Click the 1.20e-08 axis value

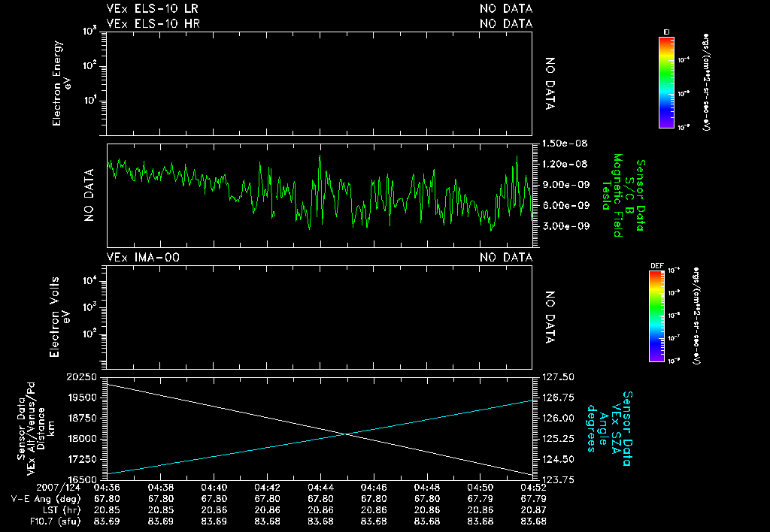565,164
